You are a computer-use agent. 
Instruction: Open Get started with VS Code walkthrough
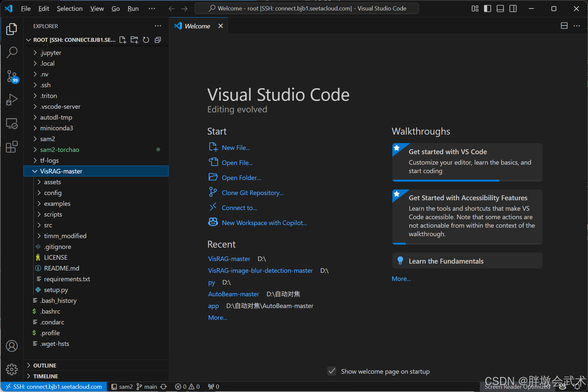[467, 162]
